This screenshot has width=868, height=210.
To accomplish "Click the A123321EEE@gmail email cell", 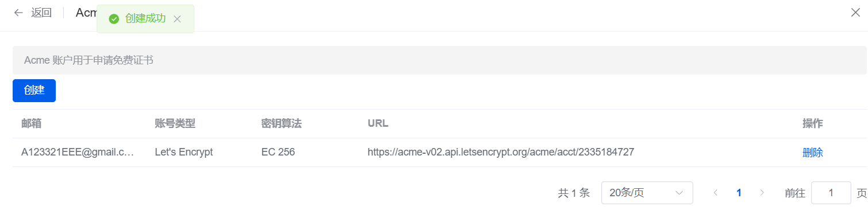I will pos(78,152).
